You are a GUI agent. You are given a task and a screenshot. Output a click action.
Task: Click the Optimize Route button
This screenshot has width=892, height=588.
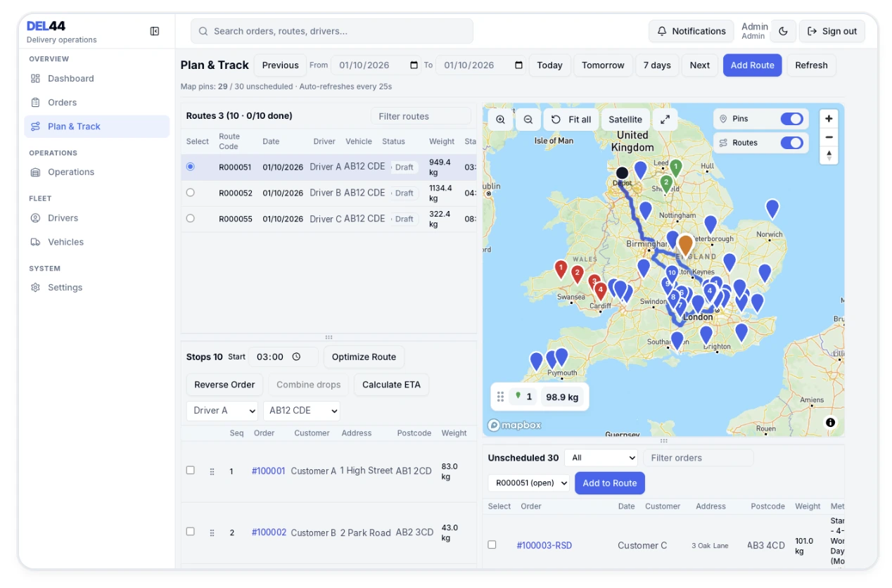click(x=364, y=357)
